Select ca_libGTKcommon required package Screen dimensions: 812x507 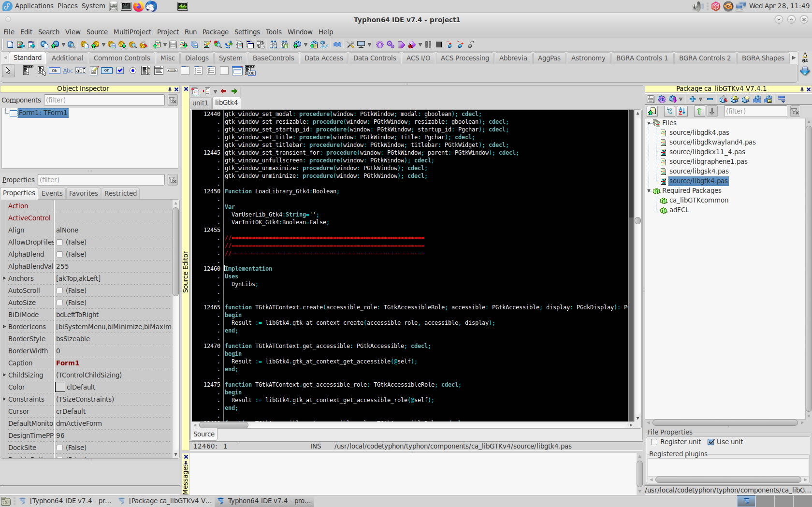click(698, 200)
